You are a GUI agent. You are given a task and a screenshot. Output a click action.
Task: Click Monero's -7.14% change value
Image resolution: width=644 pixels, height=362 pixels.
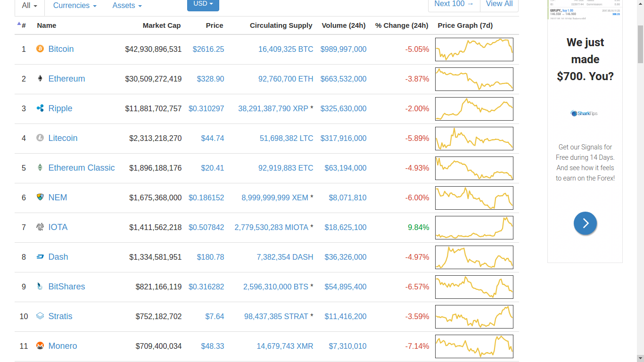click(417, 346)
